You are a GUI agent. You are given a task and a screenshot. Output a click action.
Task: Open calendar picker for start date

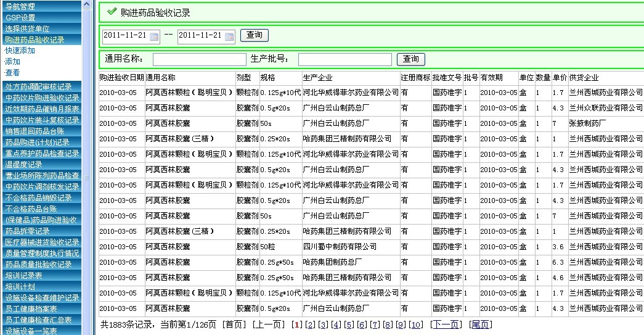coord(154,36)
